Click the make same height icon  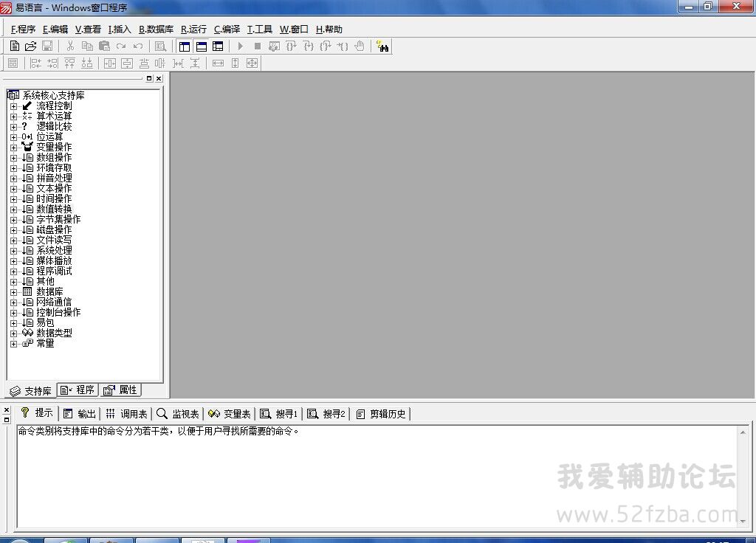pyautogui.click(x=236, y=63)
